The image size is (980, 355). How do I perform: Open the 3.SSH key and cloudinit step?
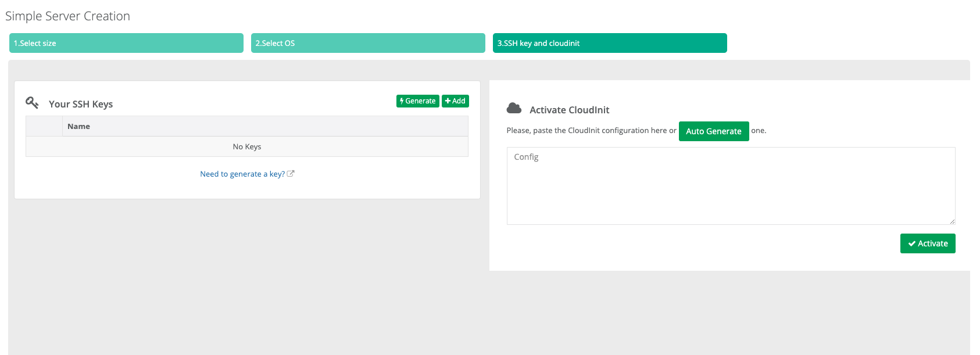click(x=610, y=43)
